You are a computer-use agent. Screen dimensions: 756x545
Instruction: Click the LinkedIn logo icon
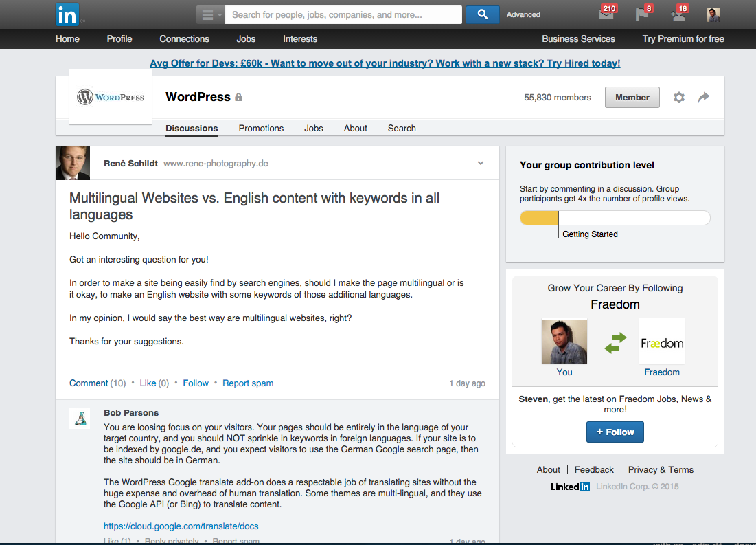(x=67, y=14)
